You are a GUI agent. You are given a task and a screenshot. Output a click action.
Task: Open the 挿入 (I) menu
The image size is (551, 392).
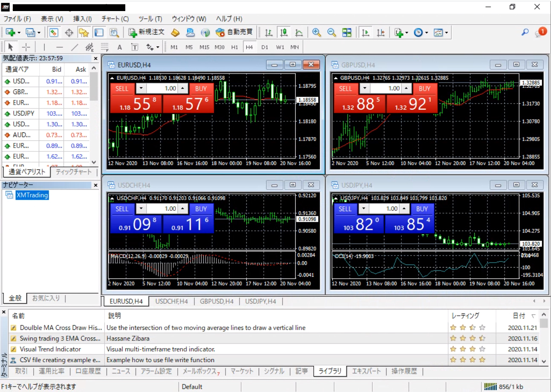tap(82, 19)
